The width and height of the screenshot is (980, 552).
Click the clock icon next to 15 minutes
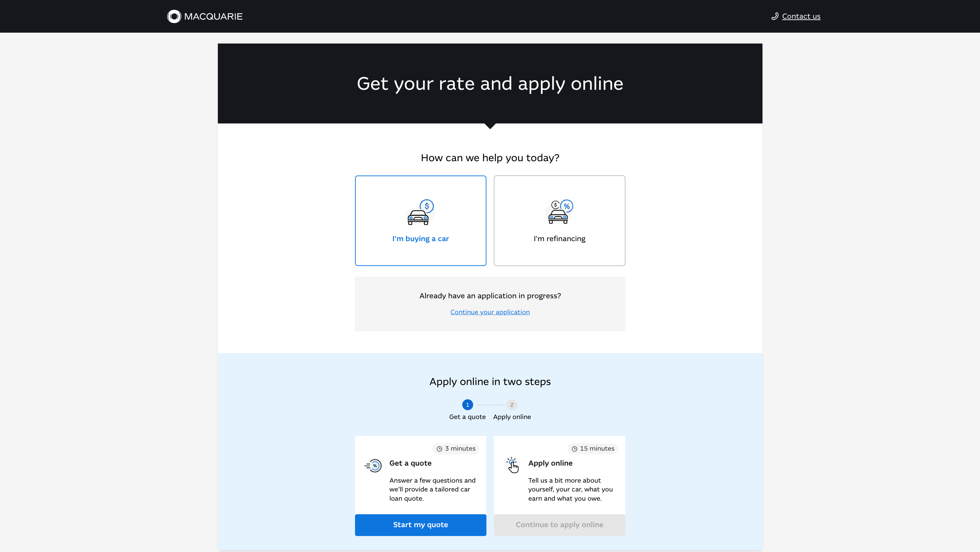[x=575, y=449]
